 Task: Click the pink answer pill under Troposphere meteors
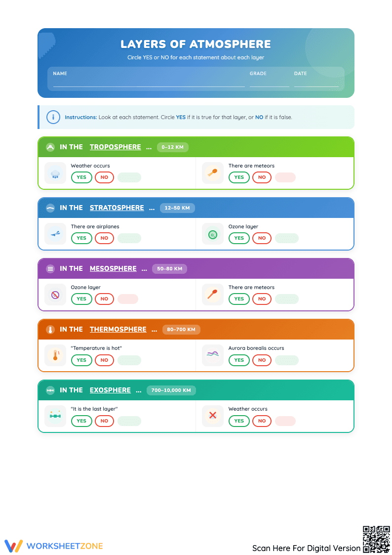[285, 177]
